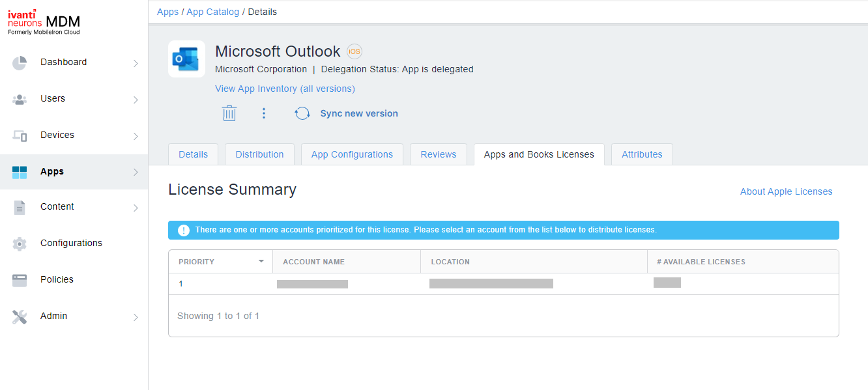868x390 pixels.
Task: Open the About Apple Licenses link
Action: (786, 191)
